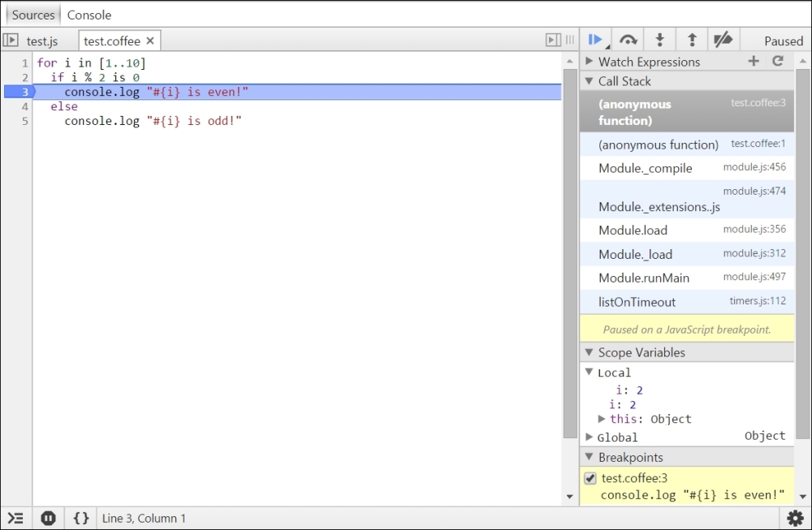Switch to the Console tab

click(x=89, y=14)
